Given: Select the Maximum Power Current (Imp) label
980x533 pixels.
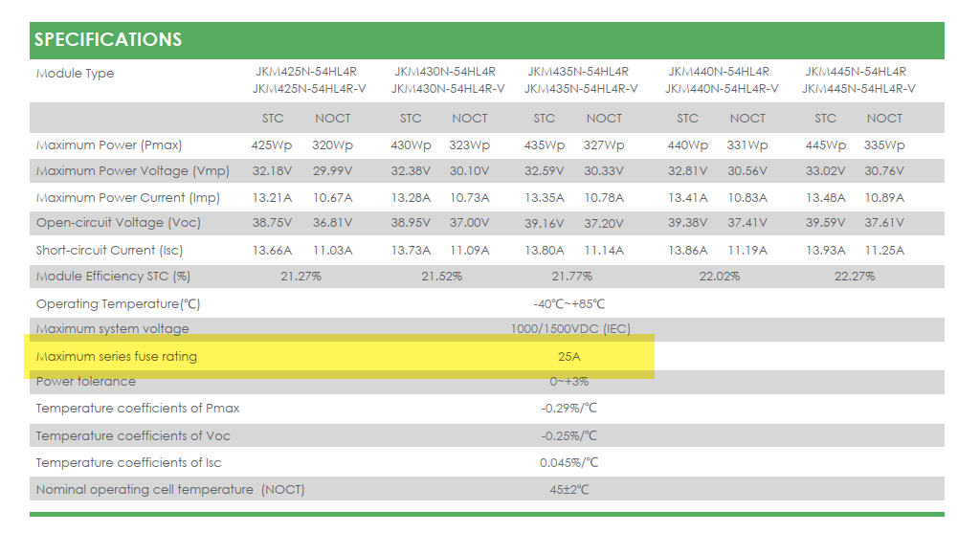Looking at the screenshot, I should 128,197.
